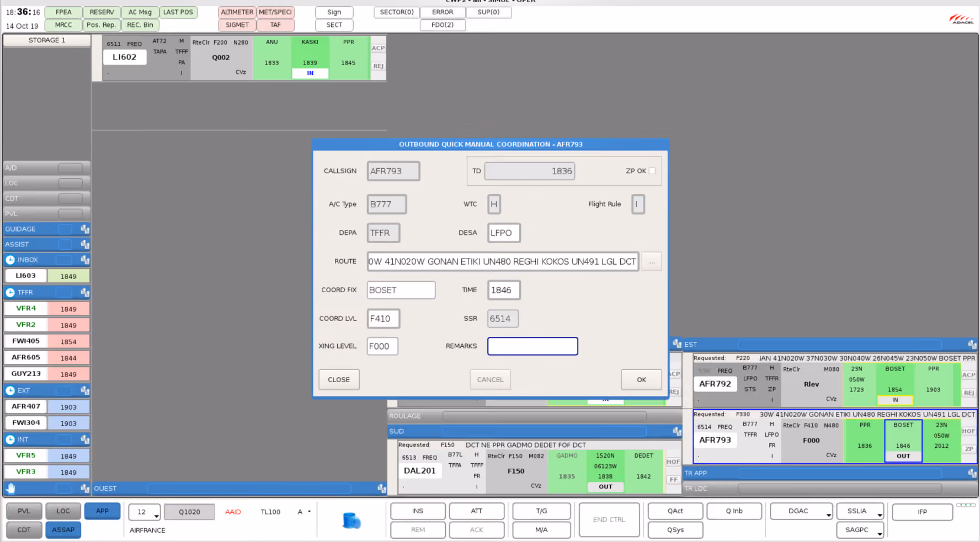The image size is (980, 542).
Task: Select the FWI304 strip in EXT list
Action: [47, 423]
